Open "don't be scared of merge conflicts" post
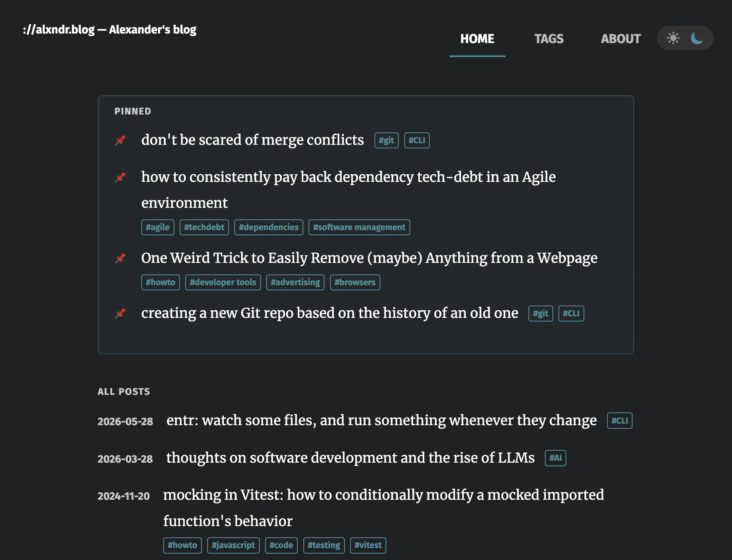Viewport: 732px width, 560px height. [x=253, y=140]
